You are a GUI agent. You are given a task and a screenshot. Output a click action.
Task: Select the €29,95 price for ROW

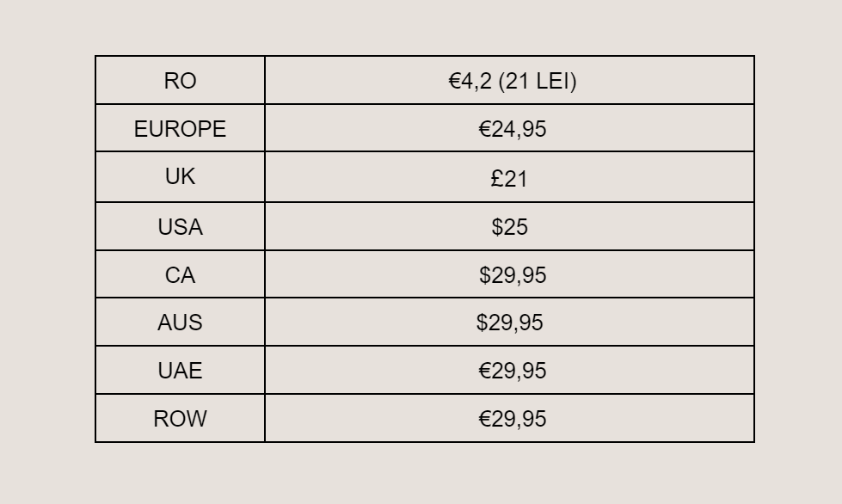point(513,419)
